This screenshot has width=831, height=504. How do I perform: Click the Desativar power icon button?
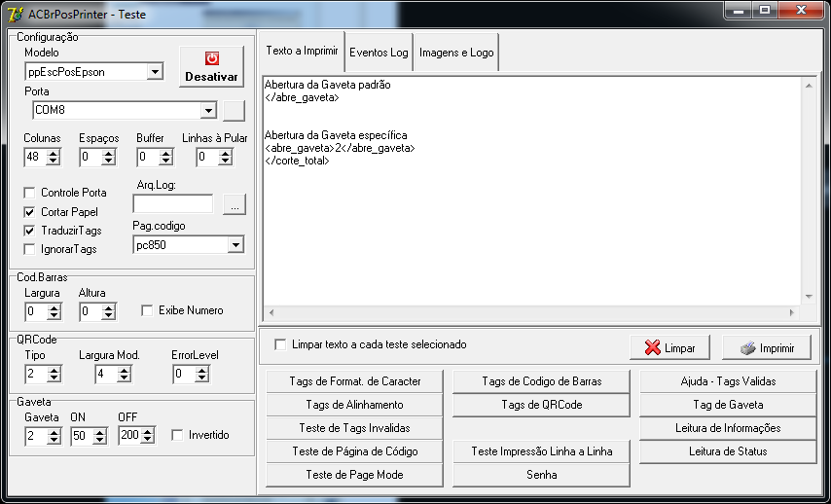coord(211,67)
